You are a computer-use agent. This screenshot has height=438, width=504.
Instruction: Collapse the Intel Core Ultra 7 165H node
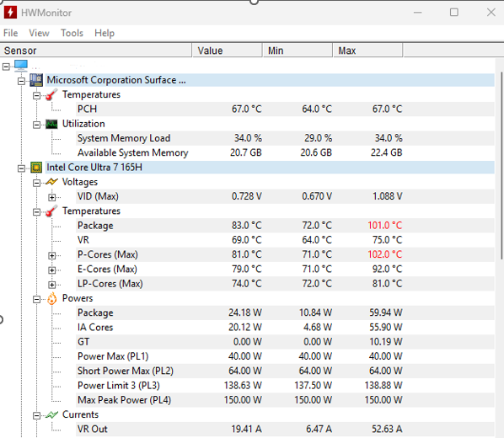tap(22, 168)
